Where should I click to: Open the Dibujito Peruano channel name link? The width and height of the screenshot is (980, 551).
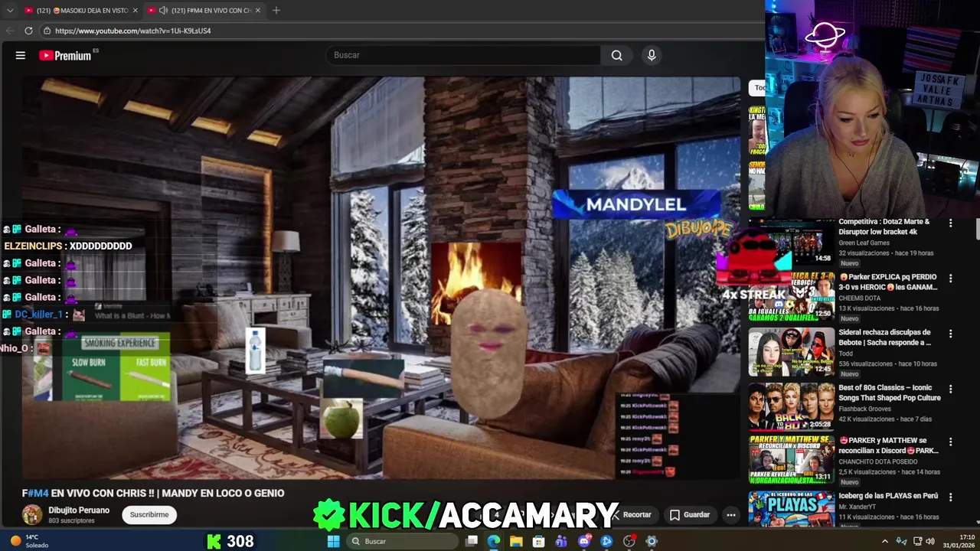(79, 510)
